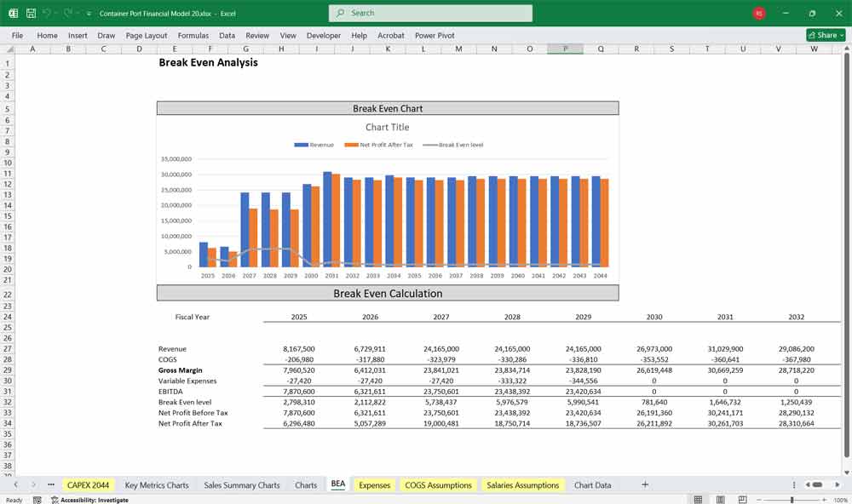This screenshot has height=504, width=852.
Task: Select cell with the Break Even level value 781,640
Action: (654, 402)
